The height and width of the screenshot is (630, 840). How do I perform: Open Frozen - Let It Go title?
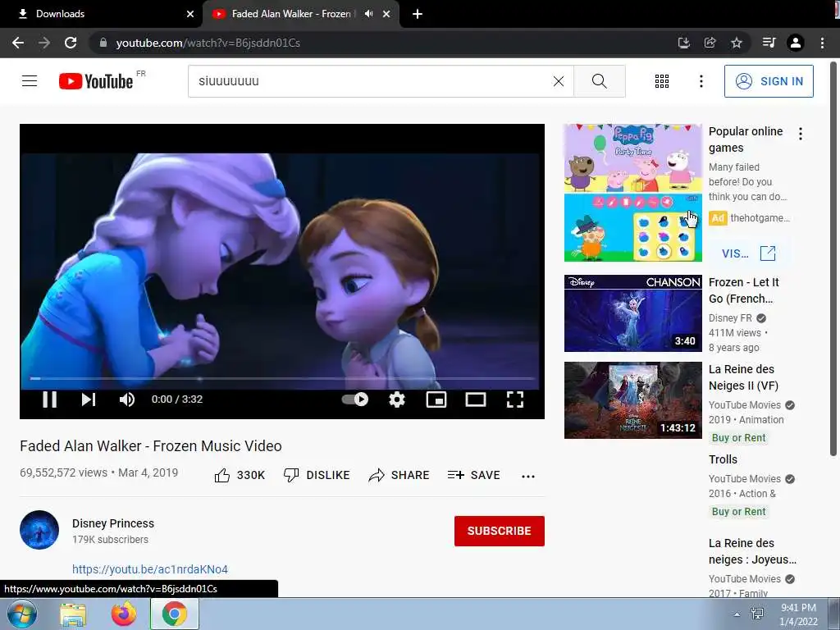coord(743,290)
